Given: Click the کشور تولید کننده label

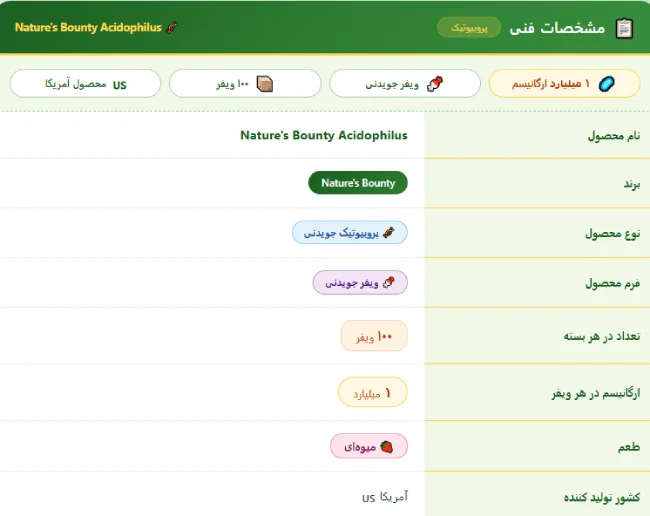Looking at the screenshot, I should coord(602,497).
